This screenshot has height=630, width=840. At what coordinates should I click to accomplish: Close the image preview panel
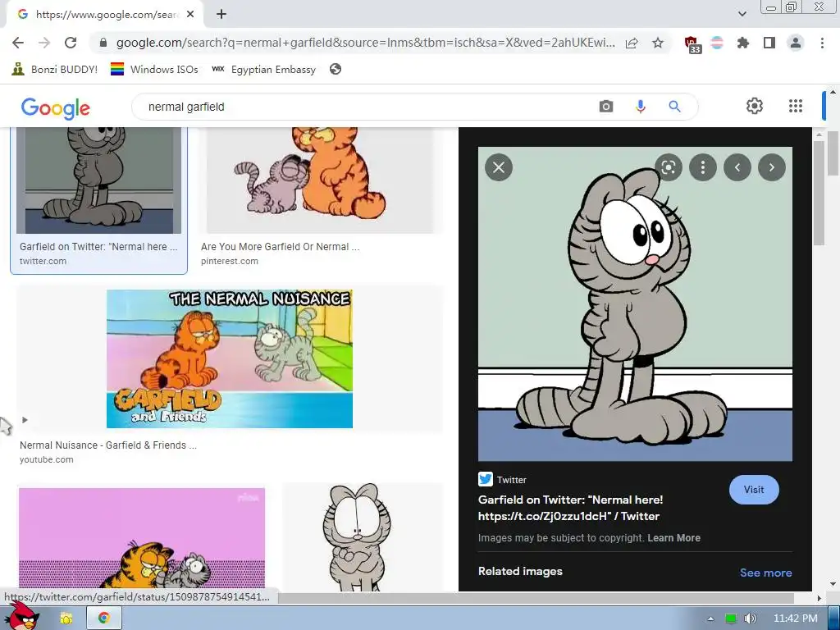point(499,167)
